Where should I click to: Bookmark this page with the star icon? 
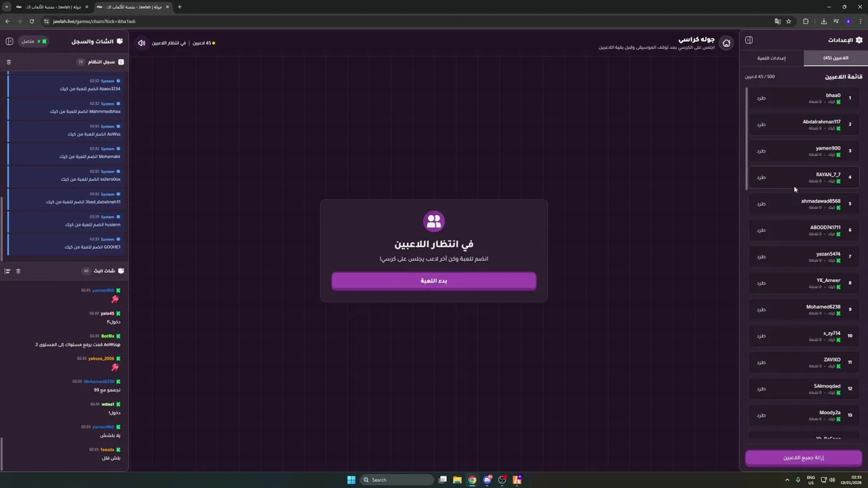coord(789,21)
